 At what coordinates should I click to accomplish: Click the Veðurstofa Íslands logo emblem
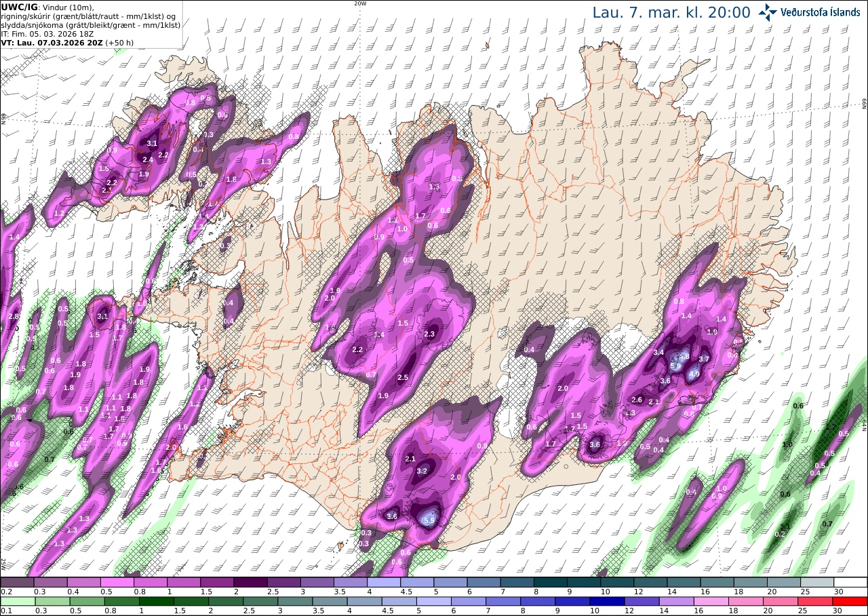tap(768, 12)
